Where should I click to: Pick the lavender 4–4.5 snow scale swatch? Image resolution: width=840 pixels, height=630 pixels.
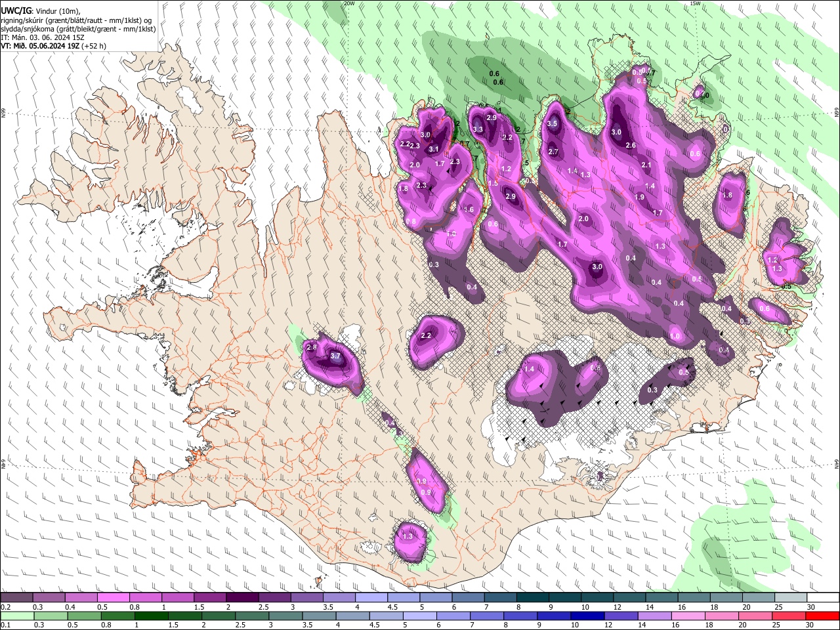point(371,597)
